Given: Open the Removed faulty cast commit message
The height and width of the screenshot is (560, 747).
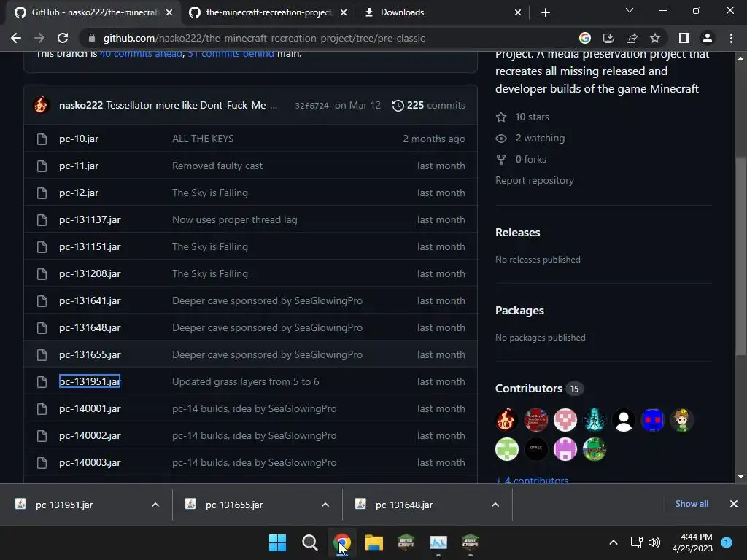Looking at the screenshot, I should point(217,166).
